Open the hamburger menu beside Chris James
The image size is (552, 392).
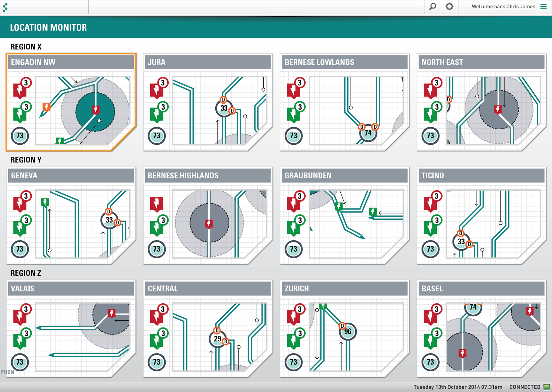[x=543, y=7]
